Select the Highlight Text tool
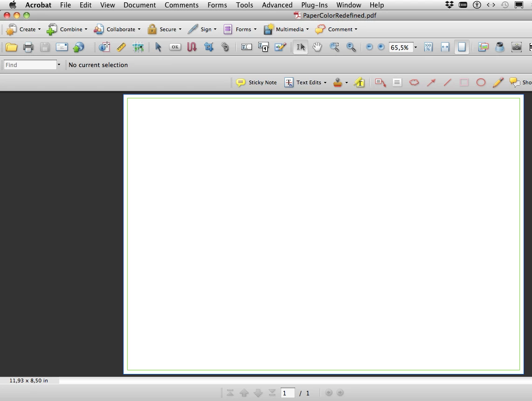Image resolution: width=532 pixels, height=401 pixels. (359, 82)
